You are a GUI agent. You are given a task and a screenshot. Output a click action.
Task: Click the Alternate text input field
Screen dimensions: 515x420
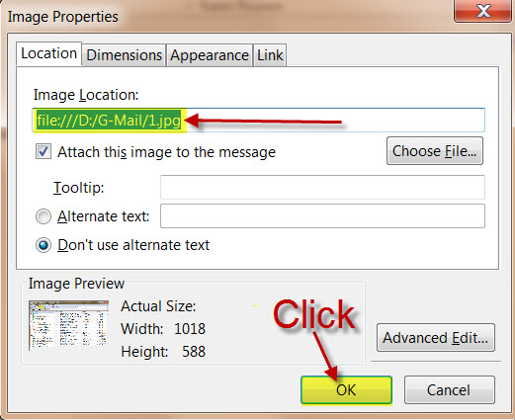click(322, 216)
